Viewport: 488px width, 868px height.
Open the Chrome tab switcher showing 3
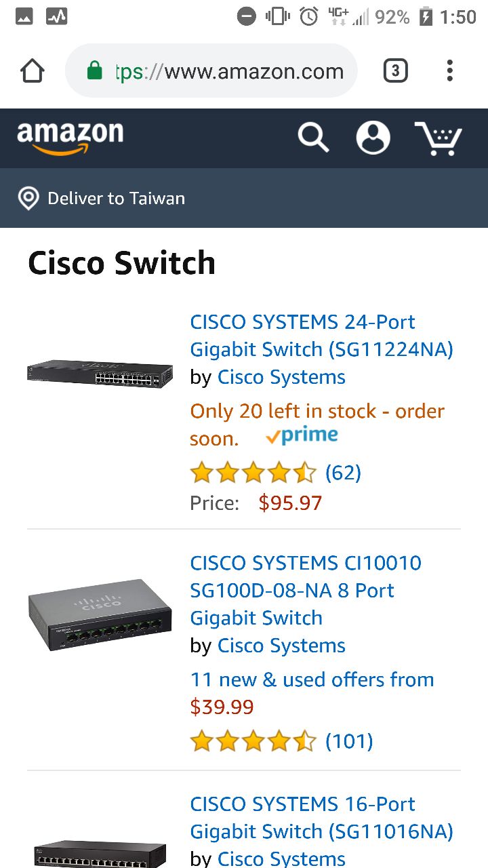(395, 71)
